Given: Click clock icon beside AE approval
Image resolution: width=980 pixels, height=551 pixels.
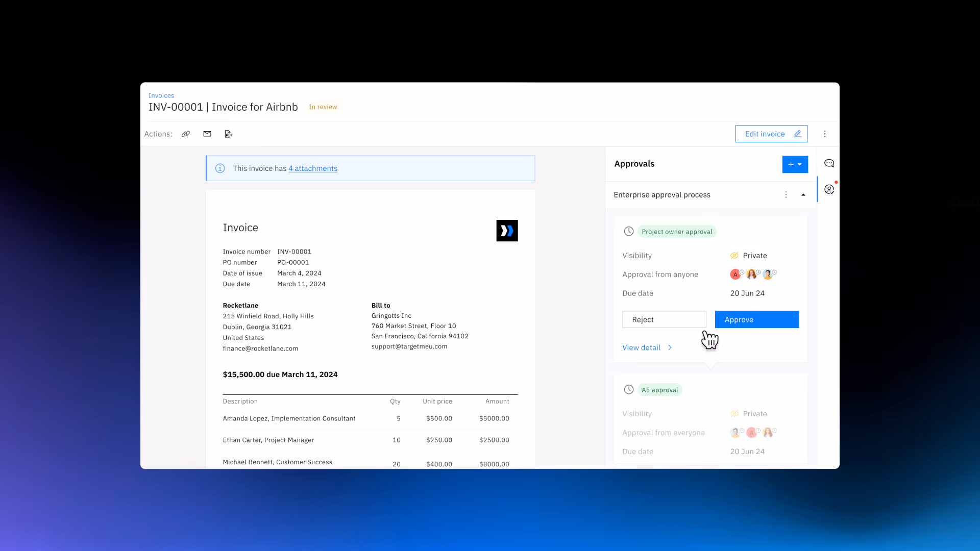Looking at the screenshot, I should pyautogui.click(x=629, y=390).
